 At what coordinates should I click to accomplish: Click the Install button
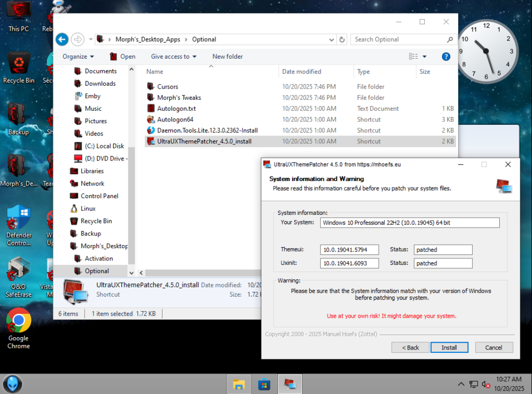pyautogui.click(x=449, y=348)
